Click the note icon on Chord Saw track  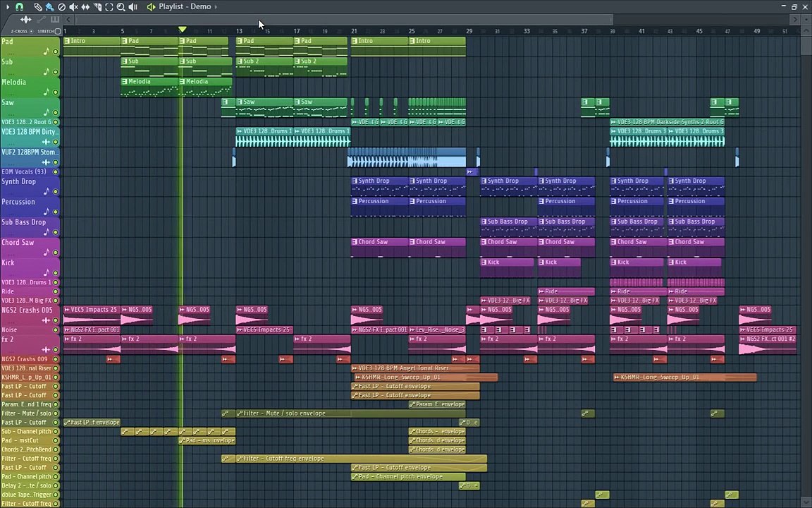click(x=47, y=252)
